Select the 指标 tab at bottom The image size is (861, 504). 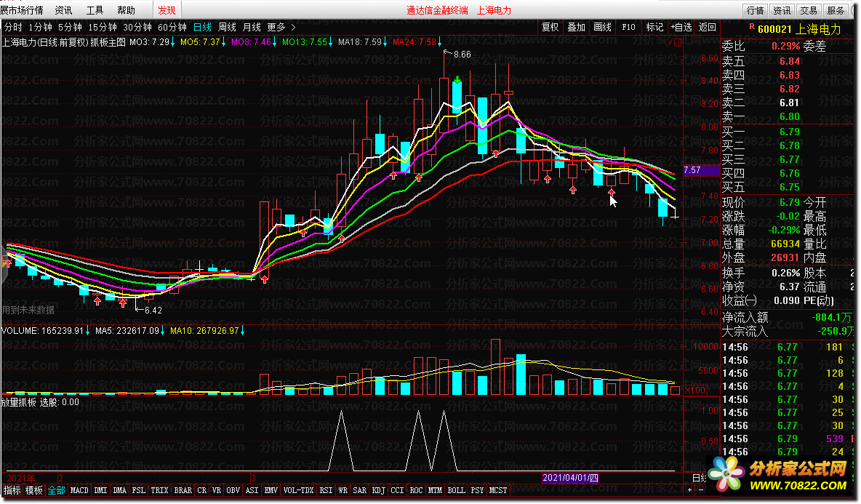click(12, 490)
